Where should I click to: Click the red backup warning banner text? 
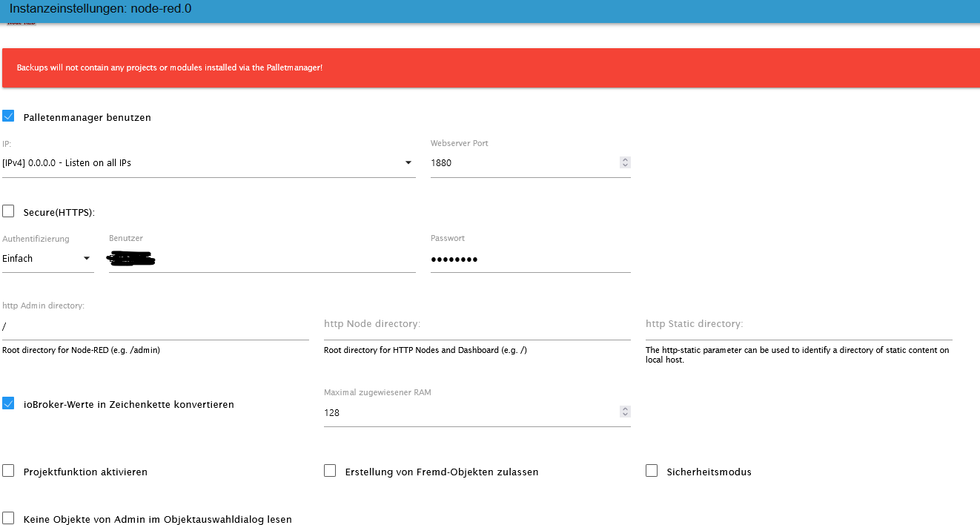click(x=170, y=67)
